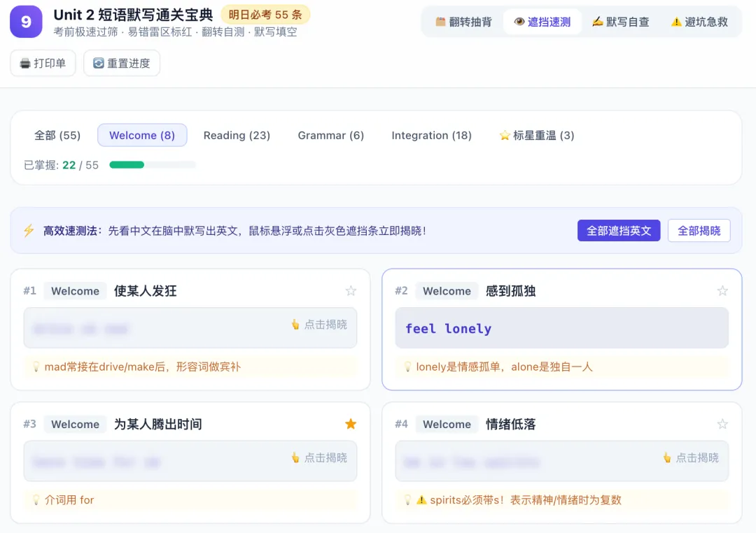
Task: Select the 全部 (55) filter
Action: pos(57,136)
